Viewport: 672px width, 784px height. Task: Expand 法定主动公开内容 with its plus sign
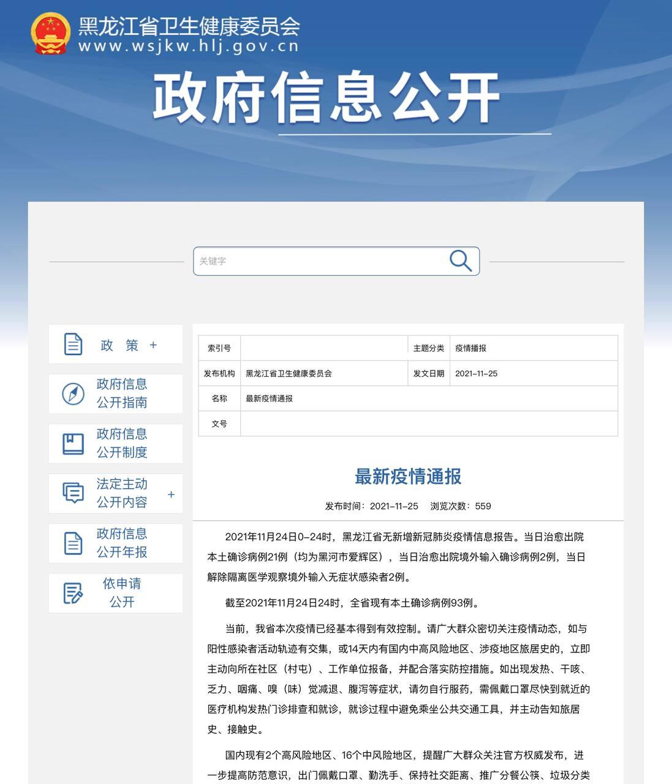tap(171, 494)
